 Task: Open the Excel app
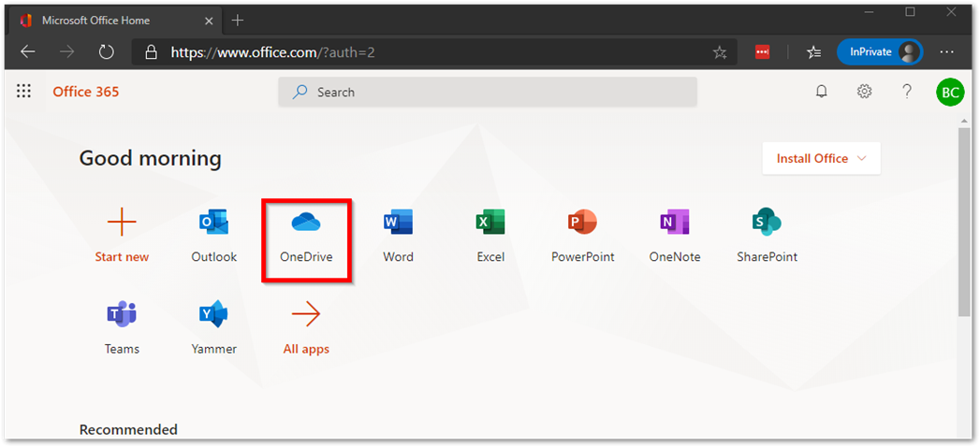(490, 236)
